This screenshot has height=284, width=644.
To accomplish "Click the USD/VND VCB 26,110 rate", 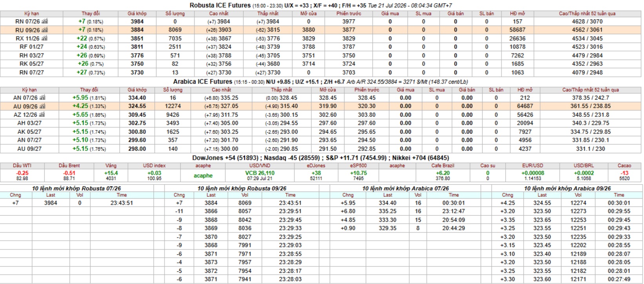I will [260, 173].
